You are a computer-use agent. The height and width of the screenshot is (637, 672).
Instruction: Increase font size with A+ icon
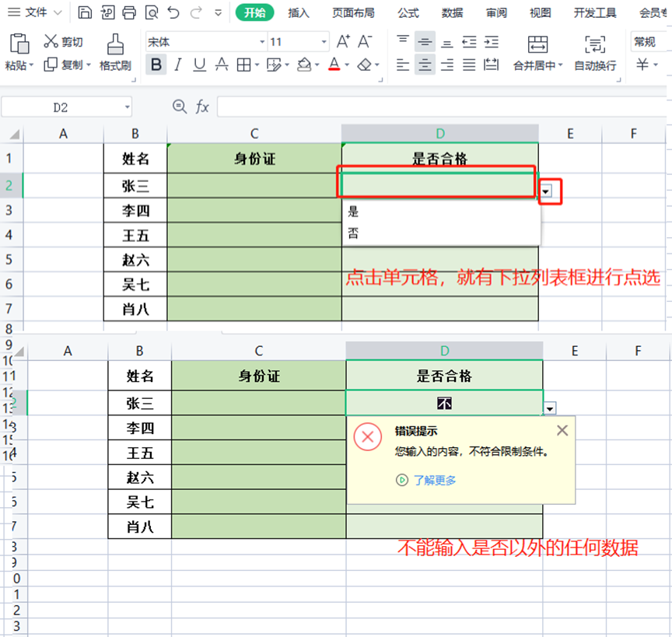(343, 41)
